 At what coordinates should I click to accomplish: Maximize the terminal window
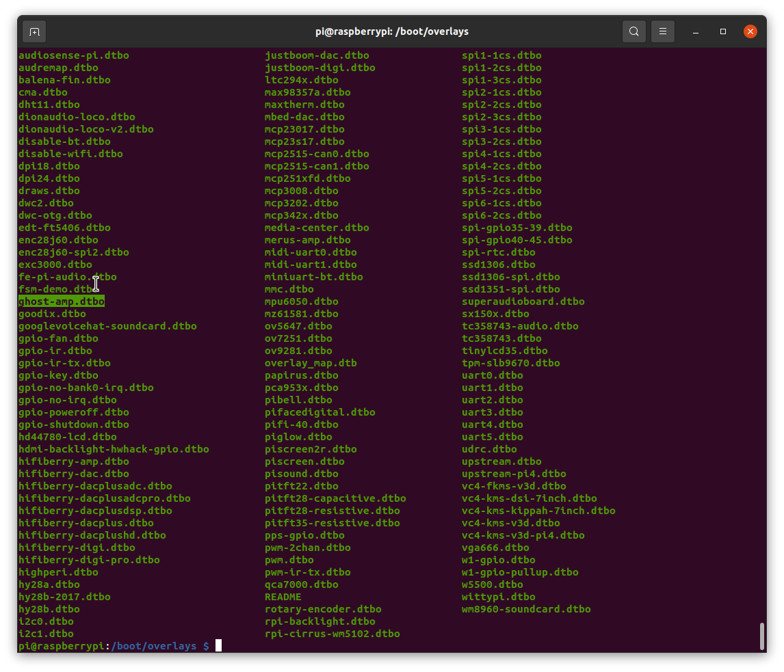722,31
